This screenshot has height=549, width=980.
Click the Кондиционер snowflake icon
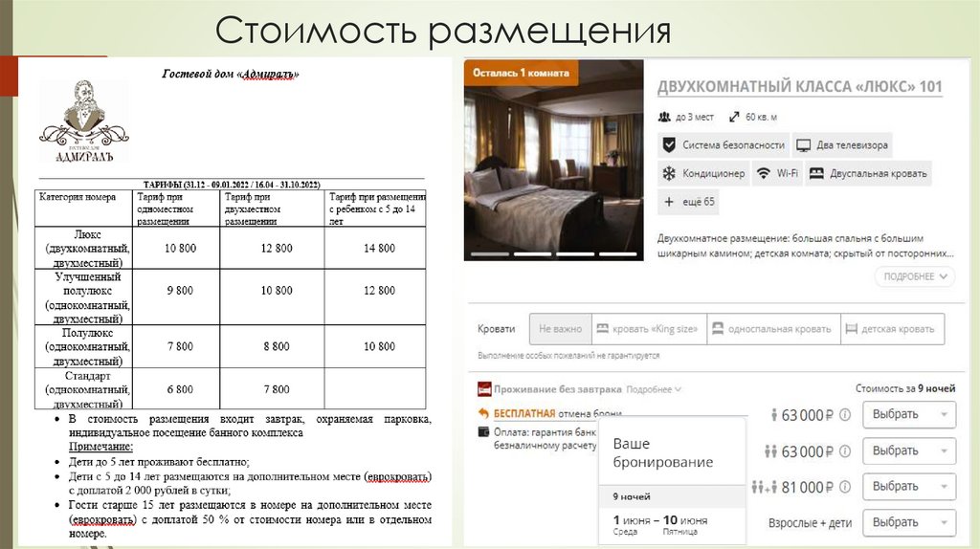pos(669,174)
